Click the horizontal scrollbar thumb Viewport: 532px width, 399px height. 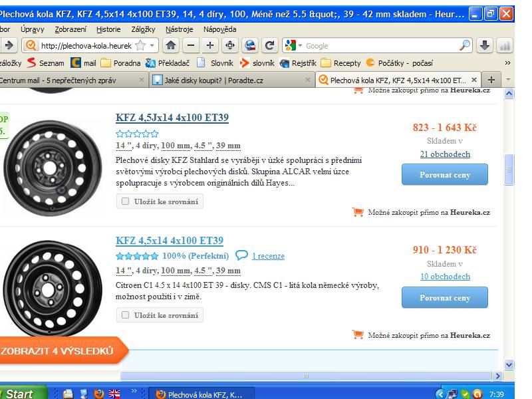(306, 376)
